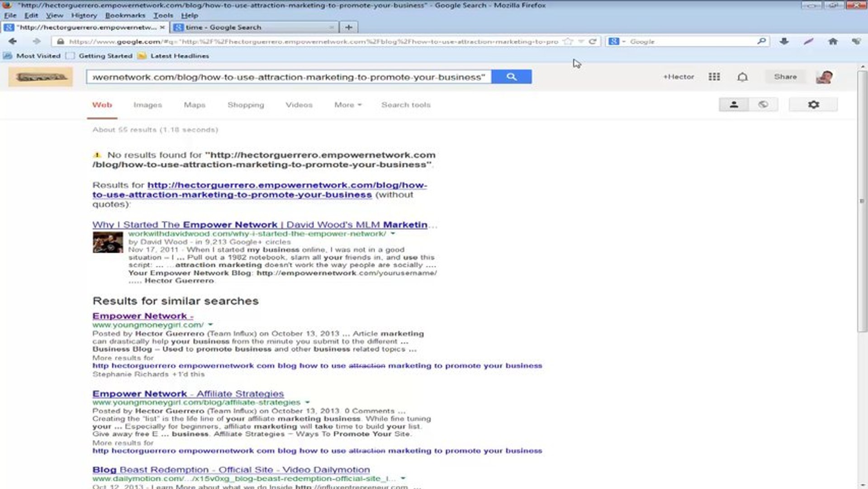Expand the More search categories dropdown
Viewport: 868px width, 489px height.
pyautogui.click(x=348, y=105)
